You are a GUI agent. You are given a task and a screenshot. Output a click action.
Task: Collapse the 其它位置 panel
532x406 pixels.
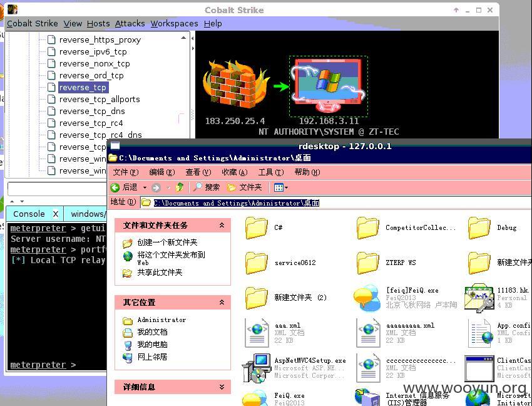click(x=222, y=302)
